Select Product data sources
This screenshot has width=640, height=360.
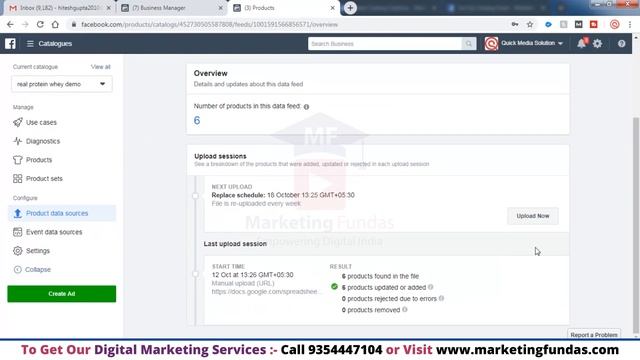pos(62,213)
